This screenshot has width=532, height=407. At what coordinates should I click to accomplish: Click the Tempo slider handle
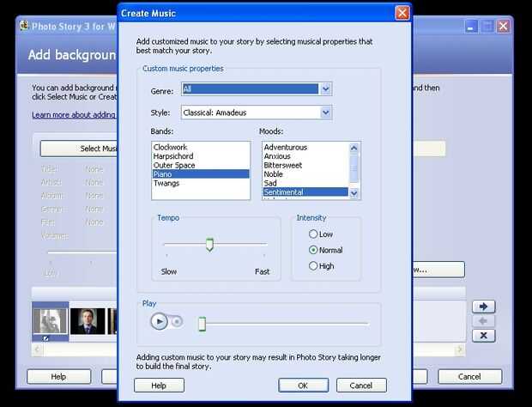209,245
